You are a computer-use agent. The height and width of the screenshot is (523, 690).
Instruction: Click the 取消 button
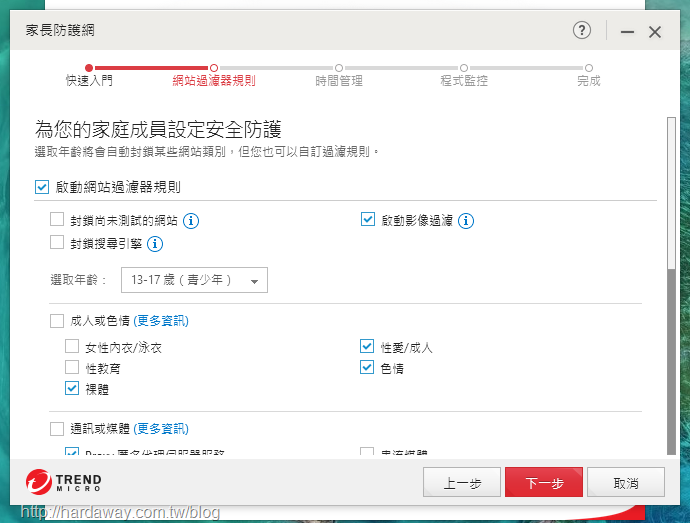626,482
